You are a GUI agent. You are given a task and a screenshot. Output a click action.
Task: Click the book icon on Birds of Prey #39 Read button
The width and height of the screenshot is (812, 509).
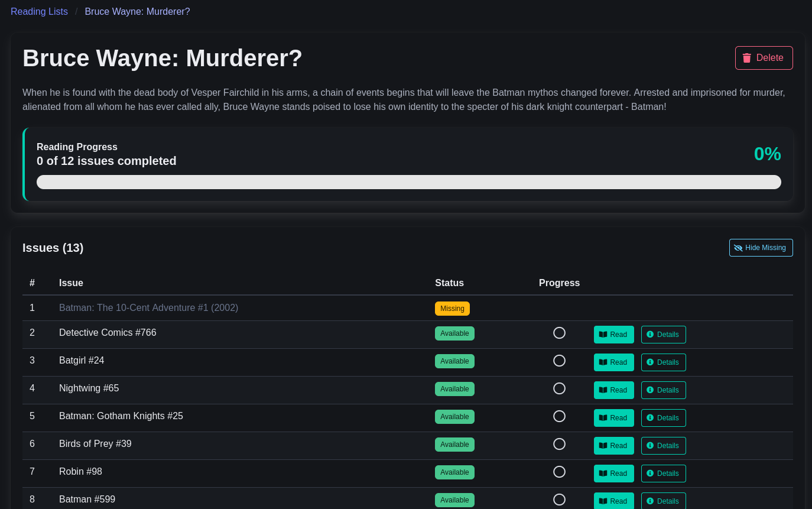603,446
